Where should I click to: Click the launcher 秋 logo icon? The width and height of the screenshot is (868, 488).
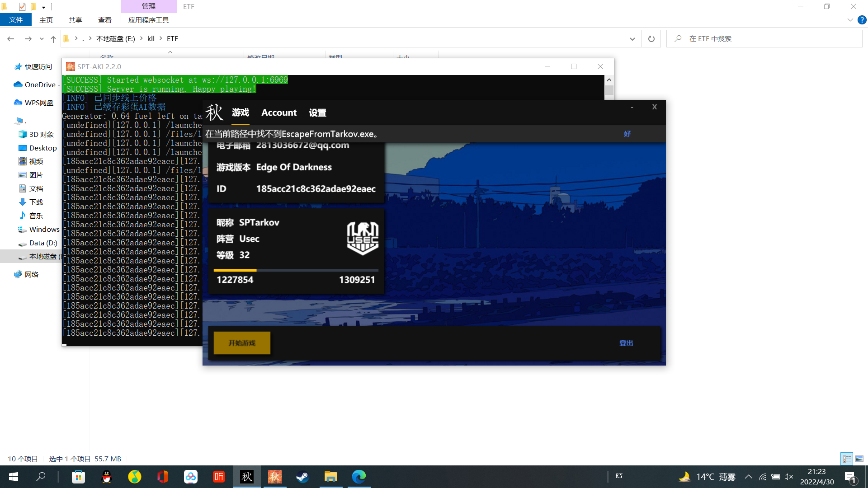(x=214, y=113)
